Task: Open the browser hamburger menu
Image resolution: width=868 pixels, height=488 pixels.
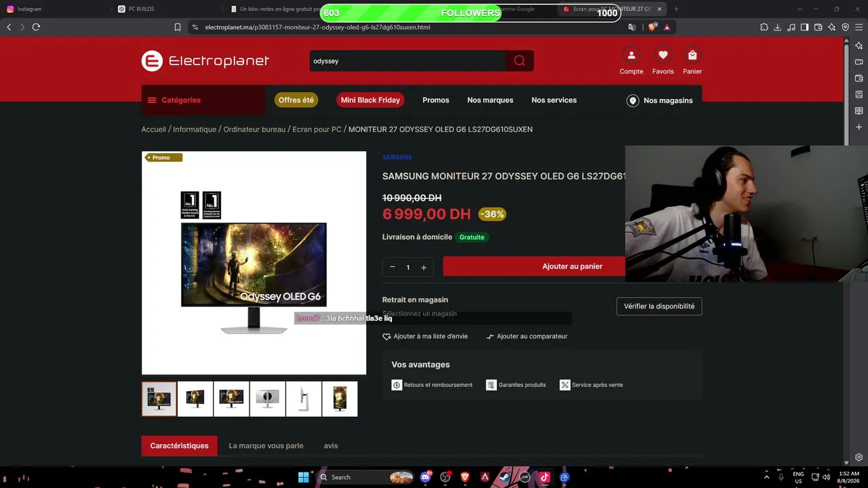Action: (x=859, y=27)
